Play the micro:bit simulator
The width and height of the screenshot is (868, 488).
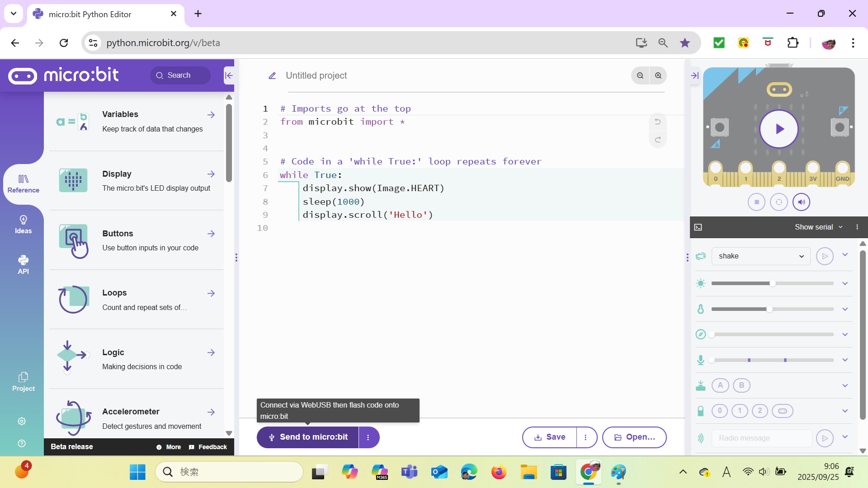pos(778,129)
